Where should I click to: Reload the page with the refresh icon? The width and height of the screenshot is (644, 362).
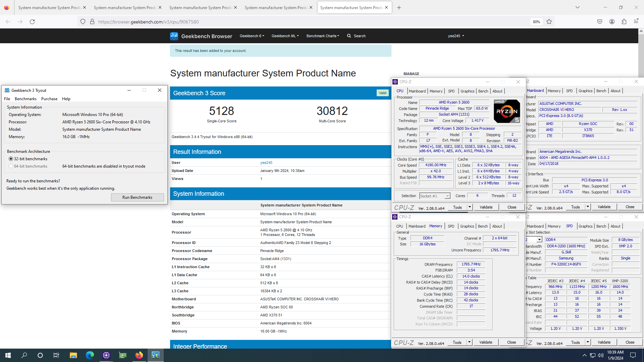32,22
